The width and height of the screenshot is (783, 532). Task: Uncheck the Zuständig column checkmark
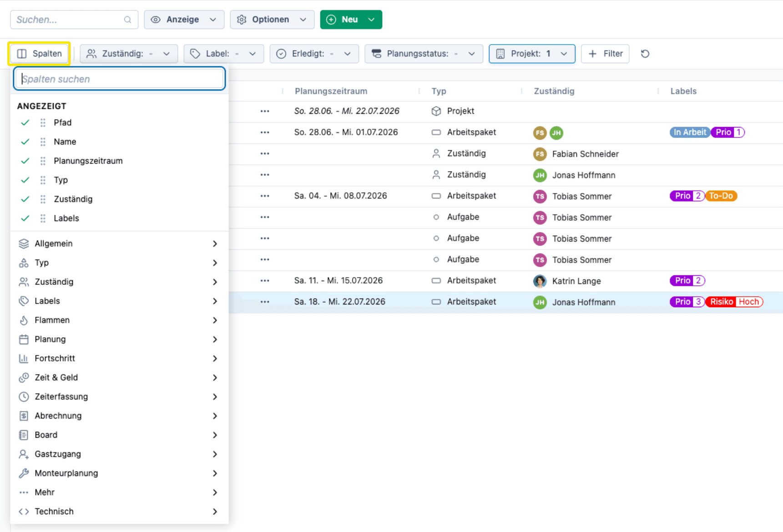coord(25,199)
